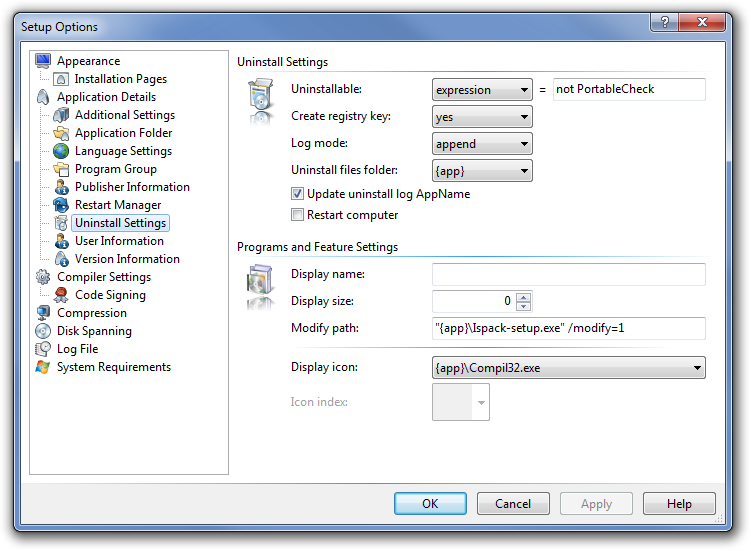The width and height of the screenshot is (751, 551).
Task: Click the Code Signing rosette icon
Action: coord(61,295)
